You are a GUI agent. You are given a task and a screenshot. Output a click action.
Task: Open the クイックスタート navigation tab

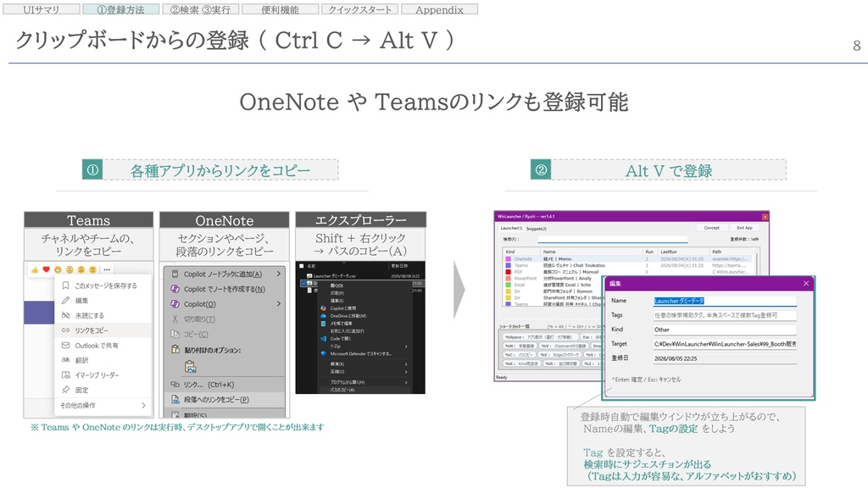pos(359,9)
